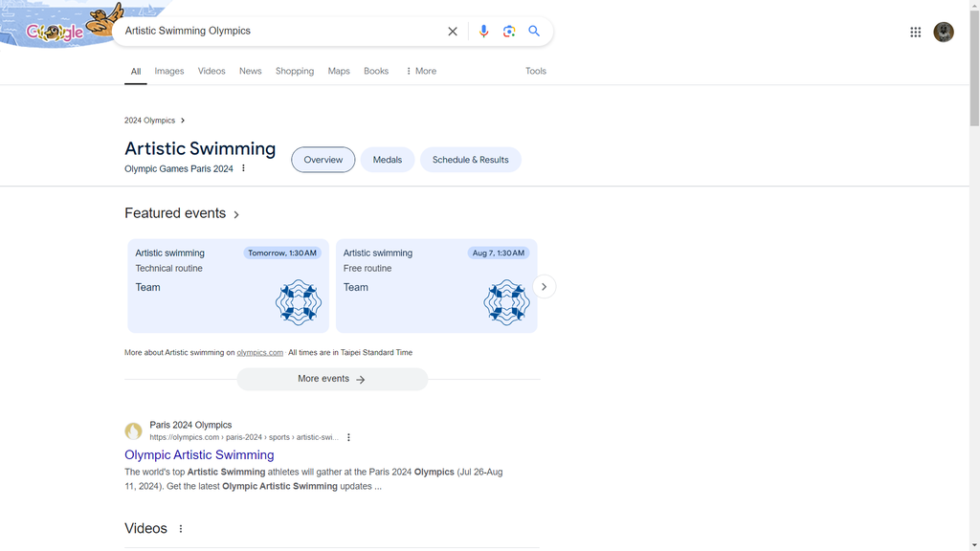980x551 pixels.
Task: Expand the Featured events heading
Action: [182, 213]
